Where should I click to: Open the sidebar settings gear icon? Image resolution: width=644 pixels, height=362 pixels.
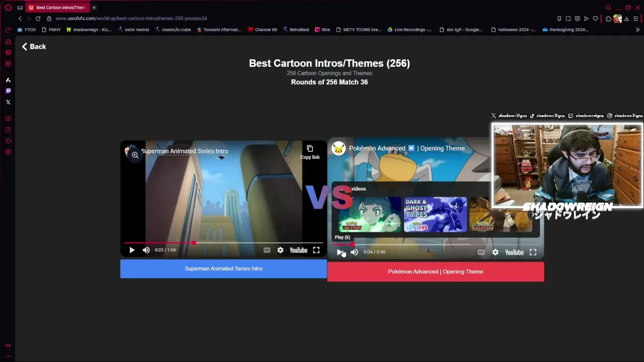pyautogui.click(x=8, y=152)
